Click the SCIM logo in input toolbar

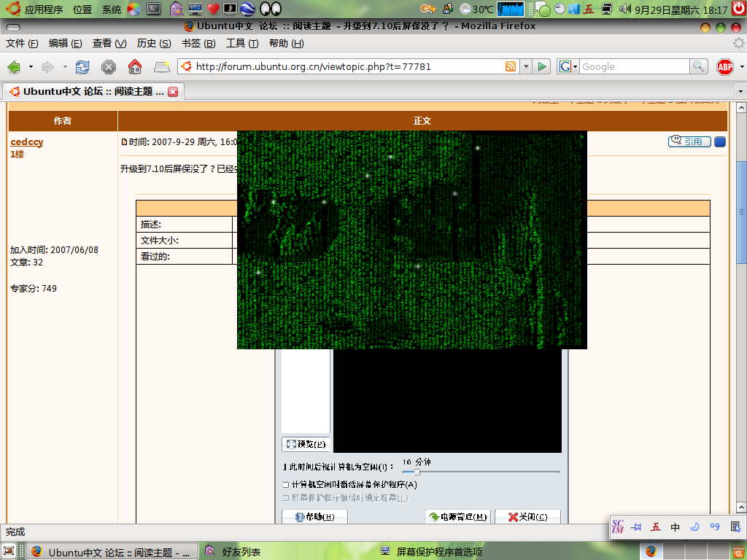[618, 526]
